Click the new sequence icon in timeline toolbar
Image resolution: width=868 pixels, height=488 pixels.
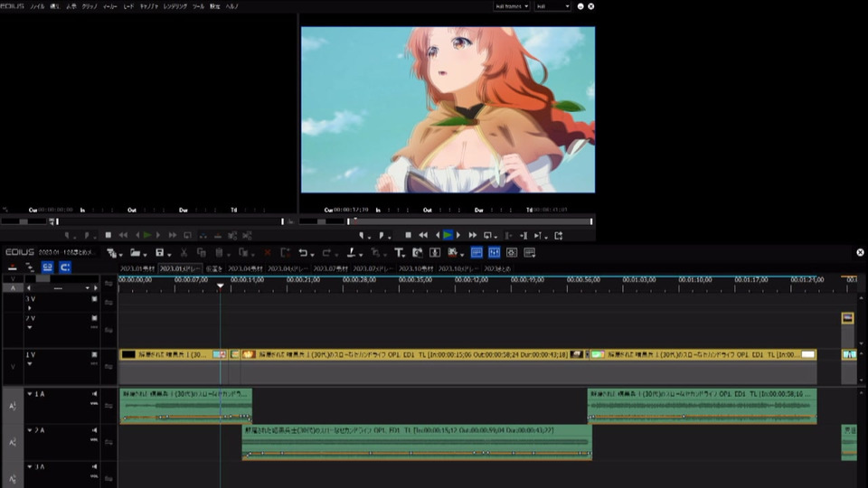coord(112,253)
